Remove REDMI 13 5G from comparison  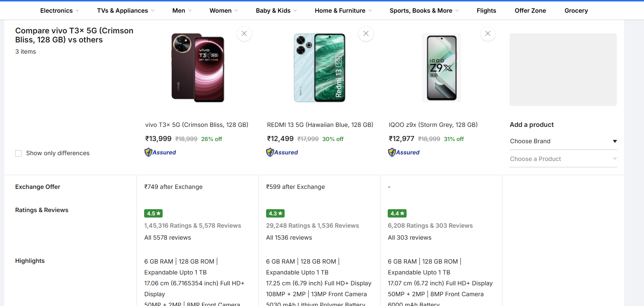[x=366, y=34]
